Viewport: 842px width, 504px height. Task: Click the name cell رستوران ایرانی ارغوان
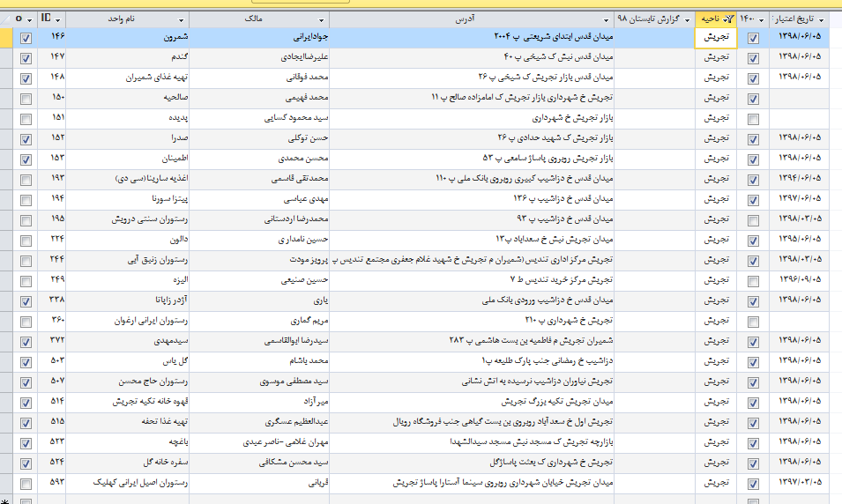pyautogui.click(x=127, y=322)
